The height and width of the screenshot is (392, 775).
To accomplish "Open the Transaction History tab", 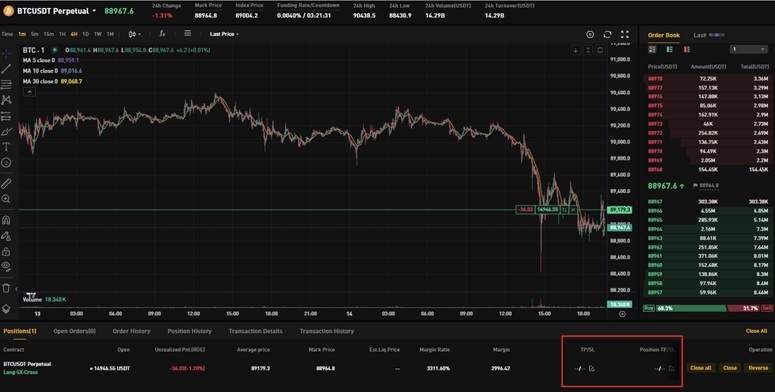I will [327, 331].
